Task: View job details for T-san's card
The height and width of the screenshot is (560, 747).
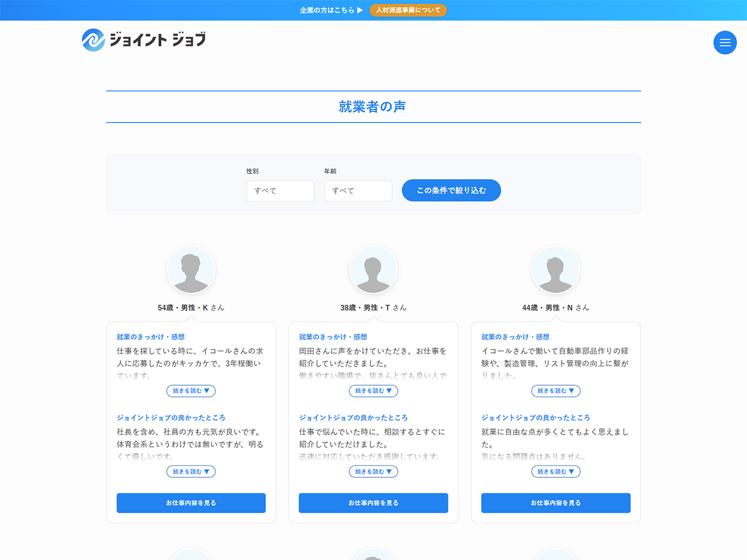Action: pos(373,503)
